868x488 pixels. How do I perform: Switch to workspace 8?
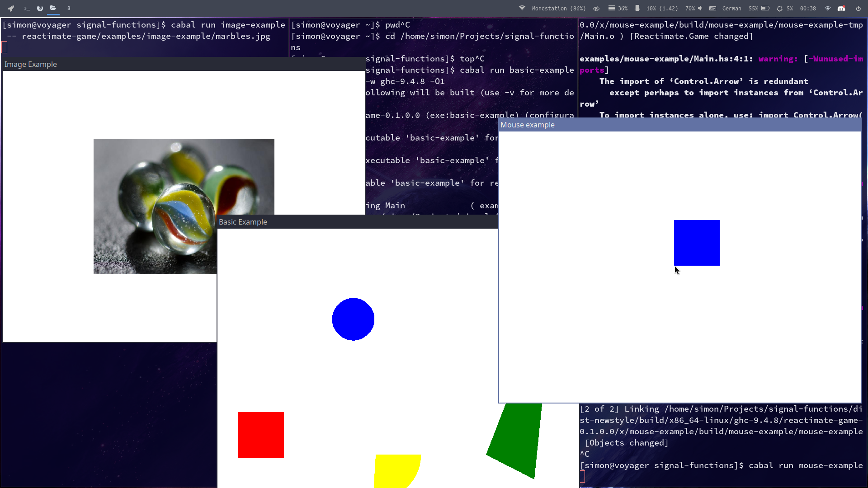(x=69, y=8)
